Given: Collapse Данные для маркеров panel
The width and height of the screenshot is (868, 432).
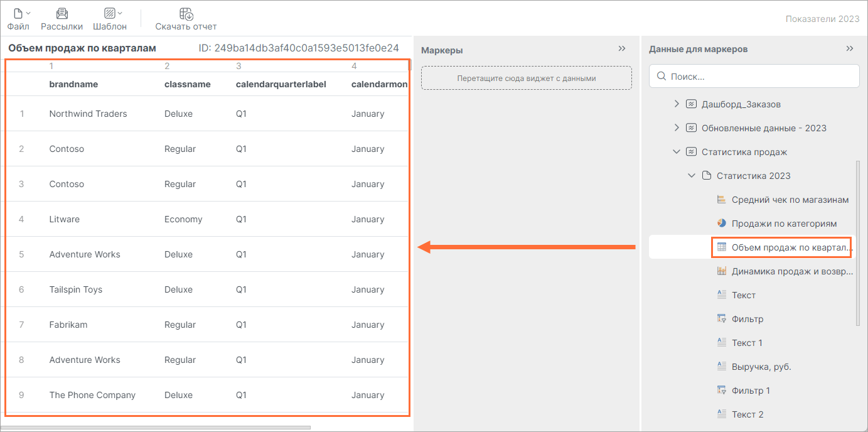Looking at the screenshot, I should pyautogui.click(x=850, y=48).
